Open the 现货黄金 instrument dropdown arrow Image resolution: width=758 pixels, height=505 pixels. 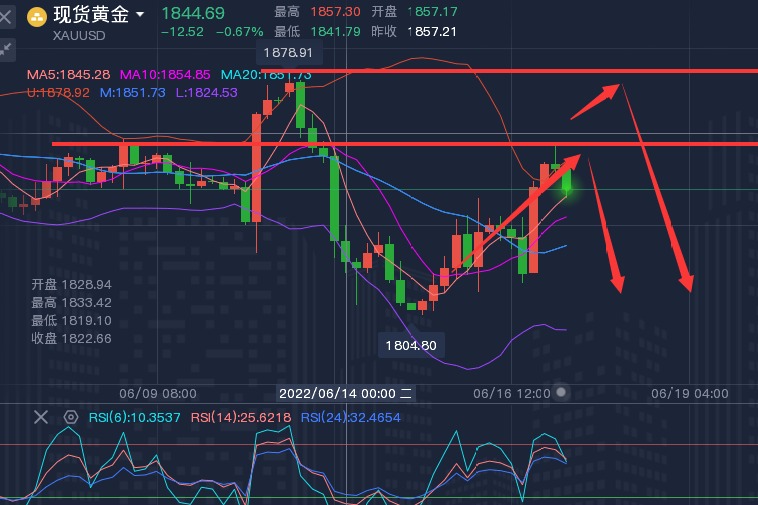(x=140, y=15)
